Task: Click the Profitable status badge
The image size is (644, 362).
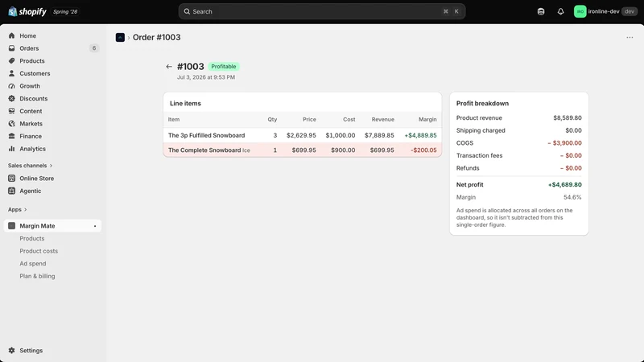Action: click(224, 67)
